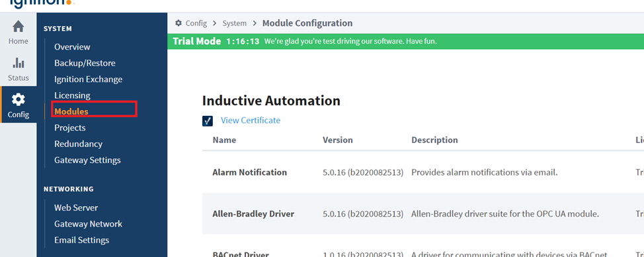Click the Trial Mode timer banner
Screen dimensions: 644x257
coord(405,42)
